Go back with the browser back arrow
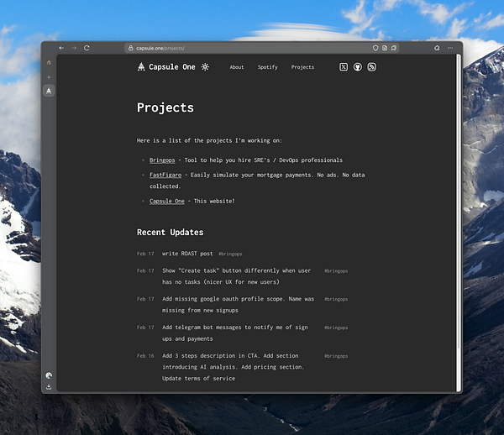 (61, 48)
